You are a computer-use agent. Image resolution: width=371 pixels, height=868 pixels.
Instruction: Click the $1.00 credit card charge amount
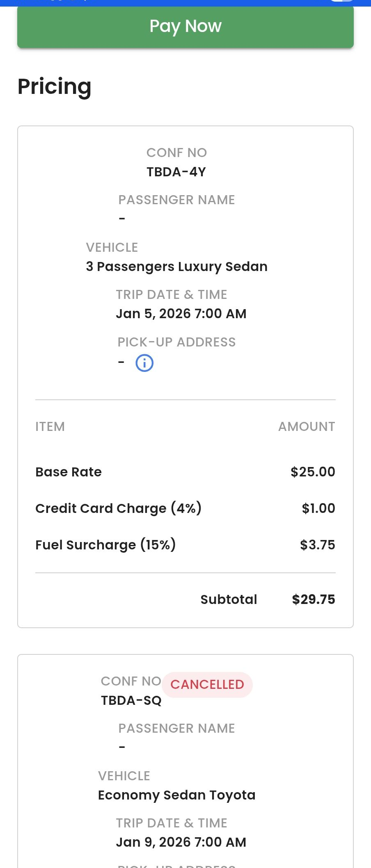pos(318,508)
